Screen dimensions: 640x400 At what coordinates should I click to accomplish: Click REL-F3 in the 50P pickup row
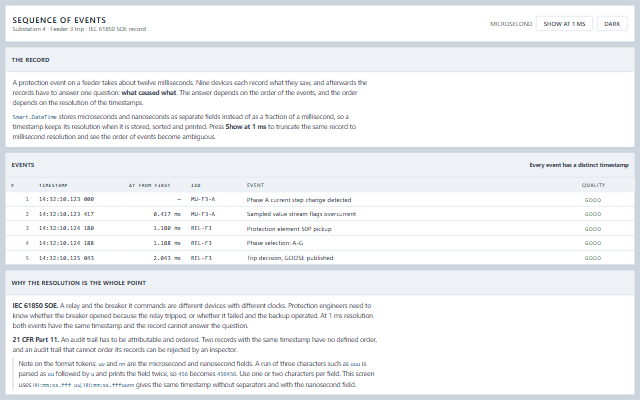click(201, 228)
